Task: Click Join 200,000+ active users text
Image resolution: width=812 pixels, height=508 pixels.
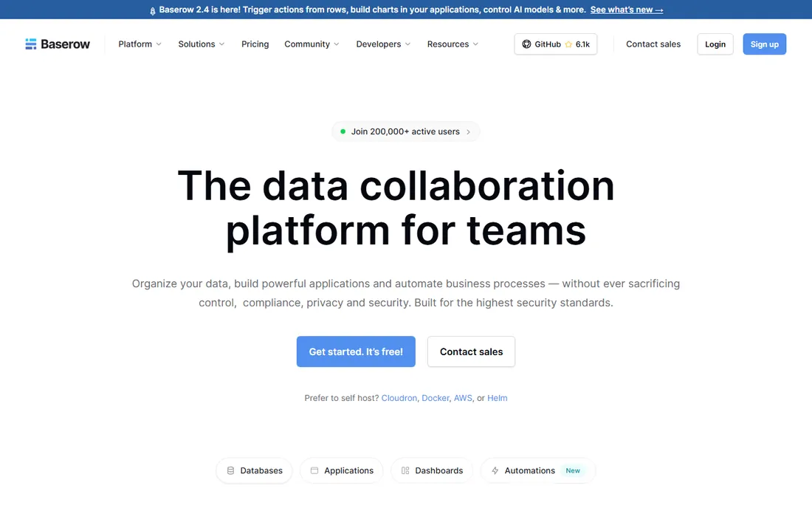Action: (405, 131)
